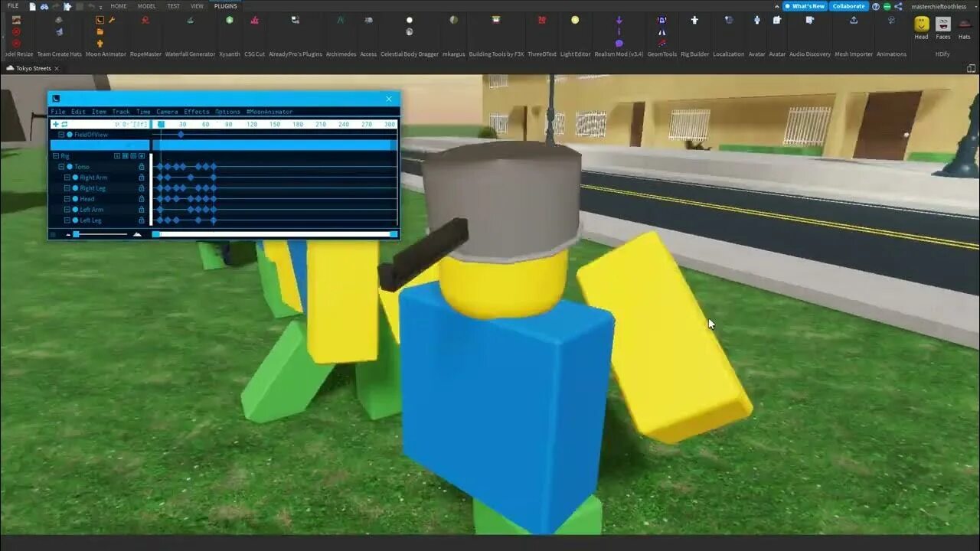The width and height of the screenshot is (980, 551).
Task: Open the Access plugin
Action: pos(368,21)
